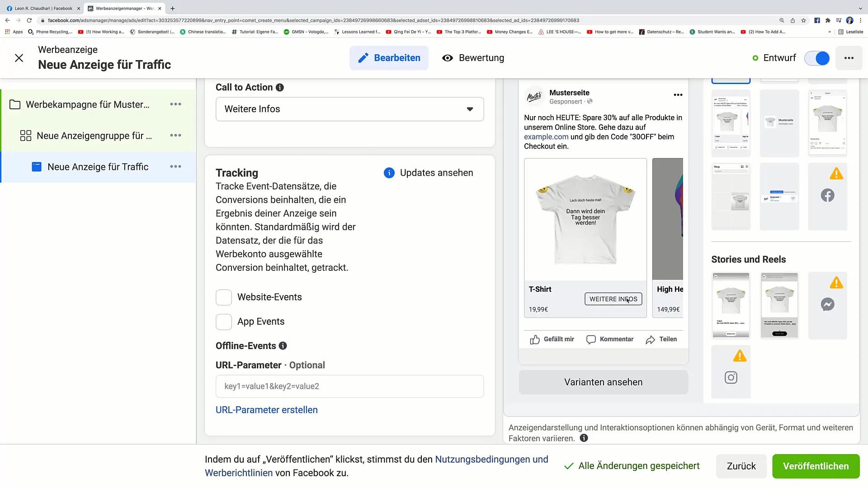This screenshot has width=868, height=488.
Task: Click the Offline-Events info icon
Action: 283,346
